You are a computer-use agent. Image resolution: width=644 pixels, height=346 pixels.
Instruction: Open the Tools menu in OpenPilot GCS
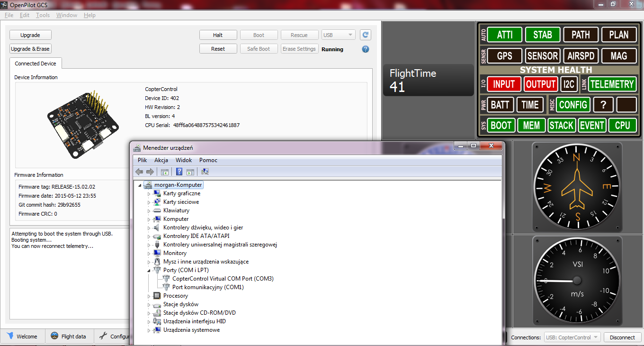pyautogui.click(x=43, y=15)
